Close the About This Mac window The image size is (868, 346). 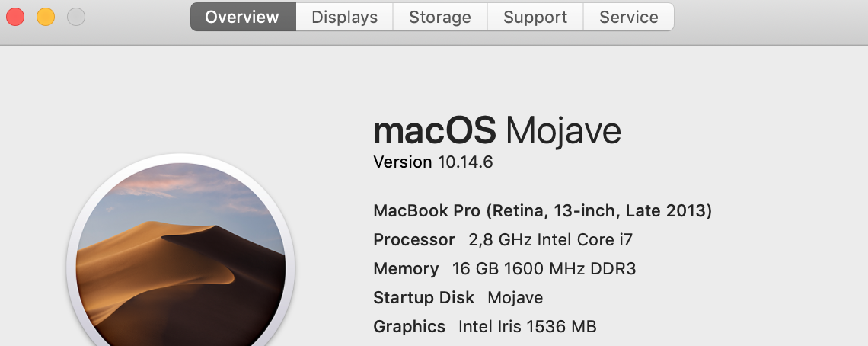click(x=15, y=16)
